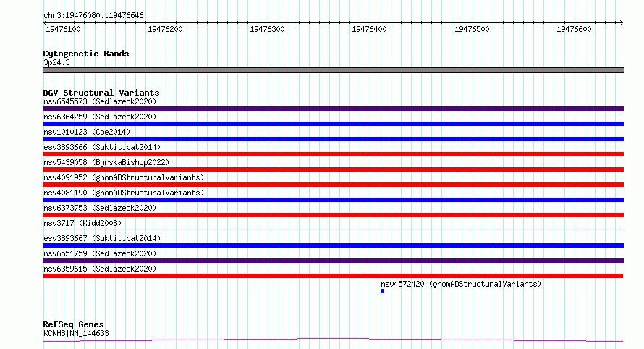Click the Cytogenetic Bands track title
The image size is (644, 349).
[x=86, y=54]
